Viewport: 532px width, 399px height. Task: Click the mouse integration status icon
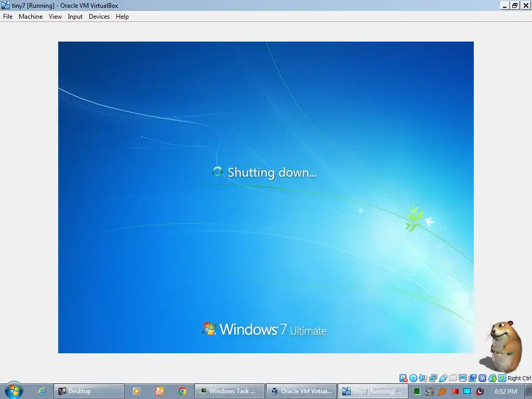(493, 378)
